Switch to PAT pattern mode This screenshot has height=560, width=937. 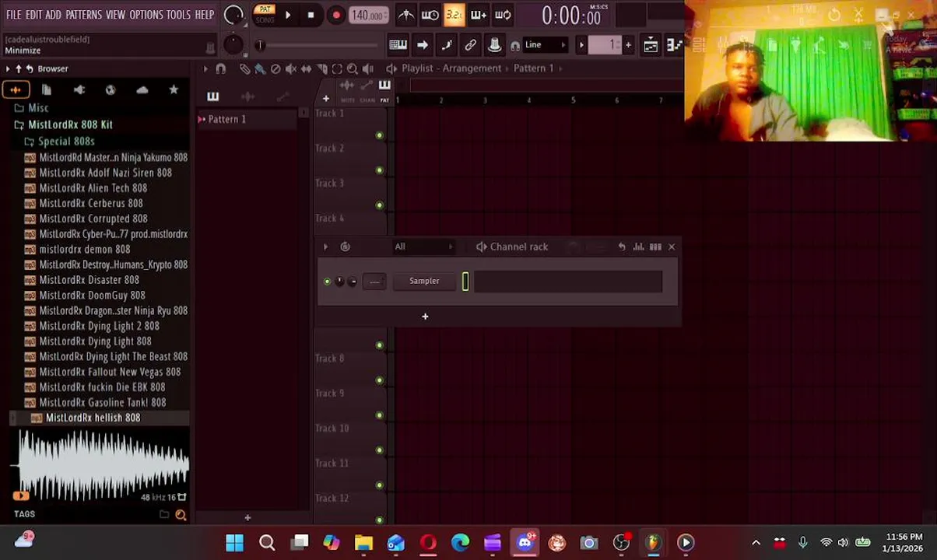click(265, 9)
